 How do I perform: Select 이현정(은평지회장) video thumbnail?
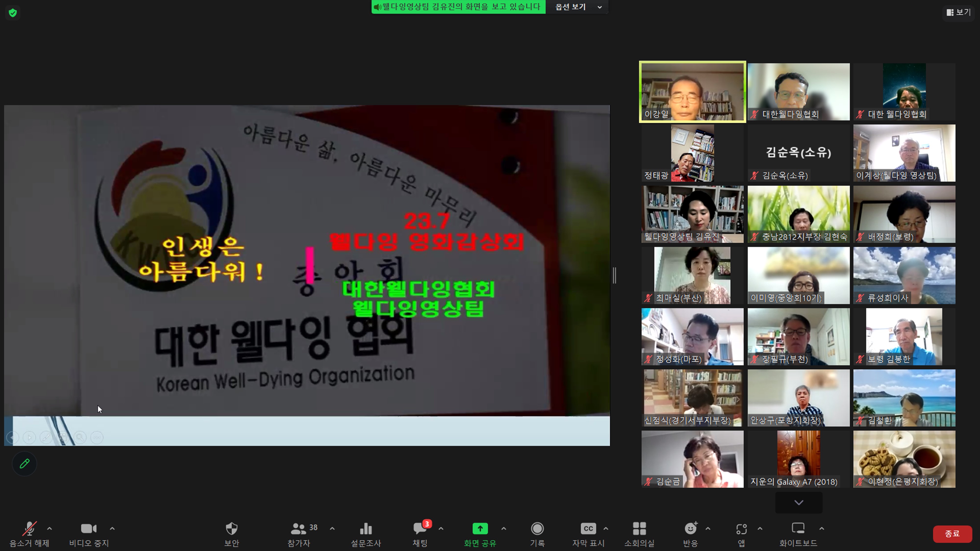tap(904, 459)
